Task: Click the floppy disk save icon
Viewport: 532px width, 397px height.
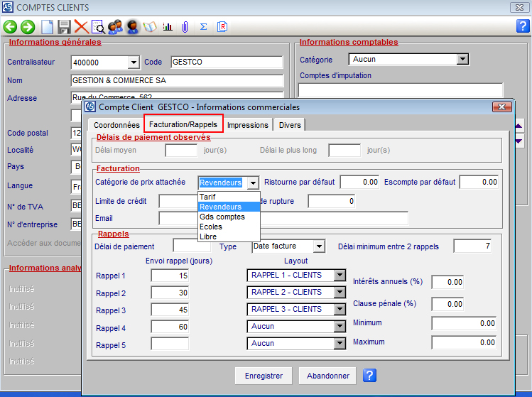Action: pos(64,27)
